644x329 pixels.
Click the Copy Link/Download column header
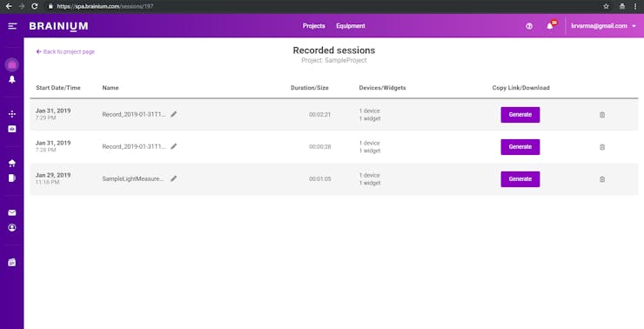pyautogui.click(x=520, y=88)
